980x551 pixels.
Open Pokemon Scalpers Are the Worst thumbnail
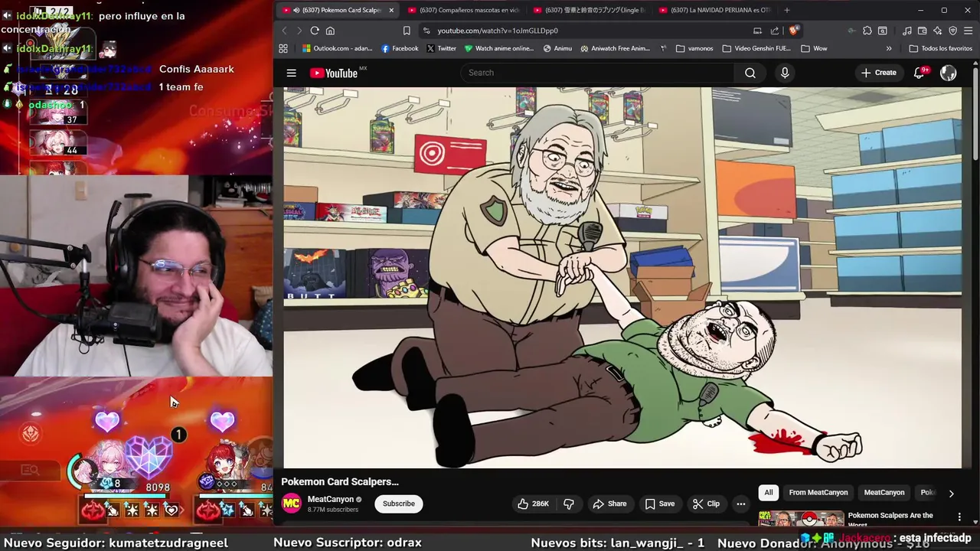tap(801, 520)
